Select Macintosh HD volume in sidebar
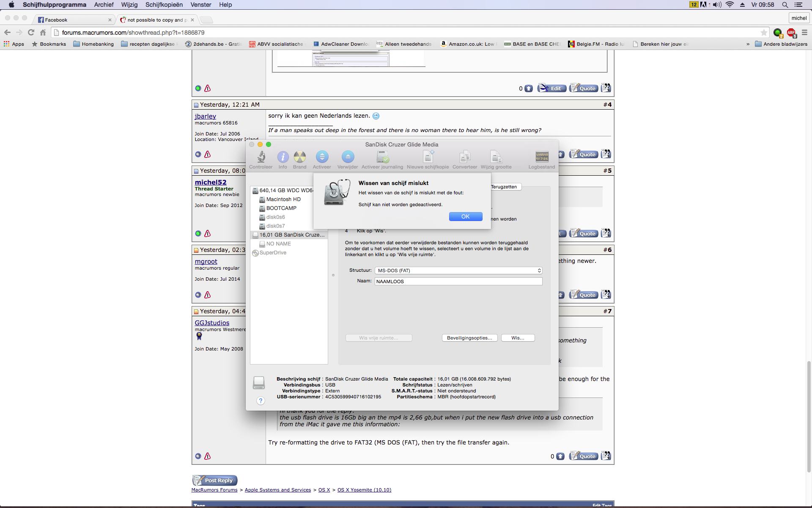The image size is (812, 508). tap(283, 199)
